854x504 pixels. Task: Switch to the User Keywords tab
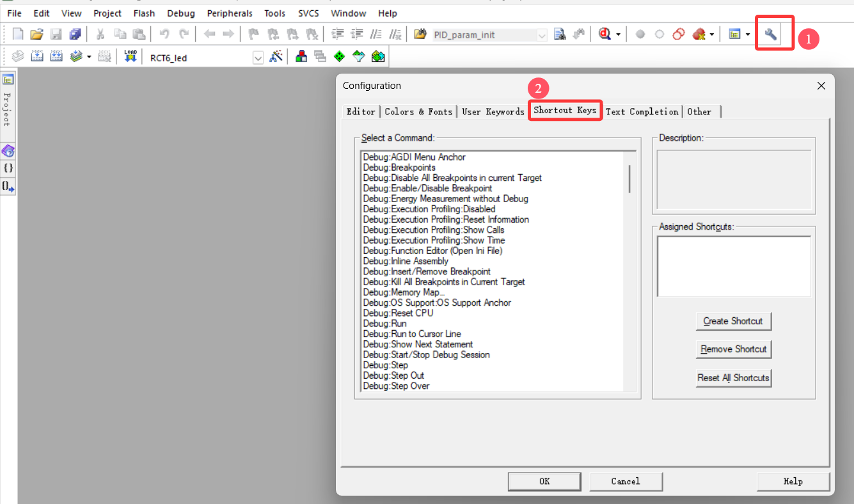coord(493,111)
